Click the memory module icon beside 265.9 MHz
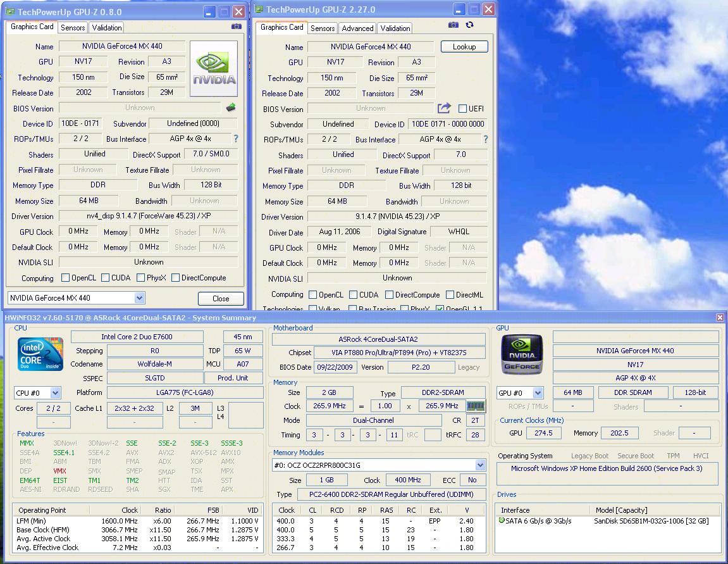The width and height of the screenshot is (728, 564). click(x=476, y=406)
